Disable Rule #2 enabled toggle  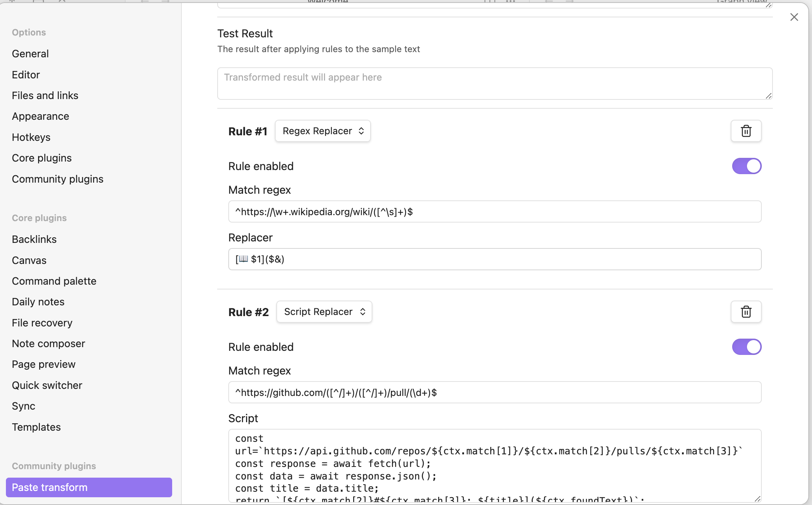(x=747, y=347)
